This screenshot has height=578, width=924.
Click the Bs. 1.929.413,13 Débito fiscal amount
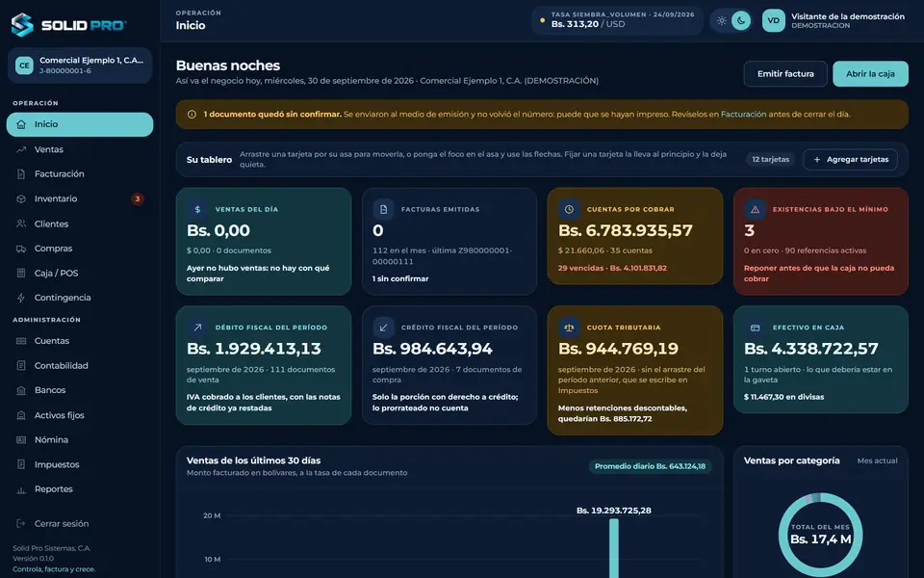tap(254, 349)
